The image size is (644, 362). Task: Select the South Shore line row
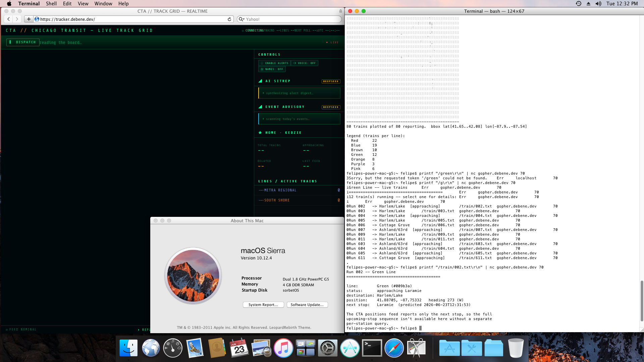coord(299,200)
